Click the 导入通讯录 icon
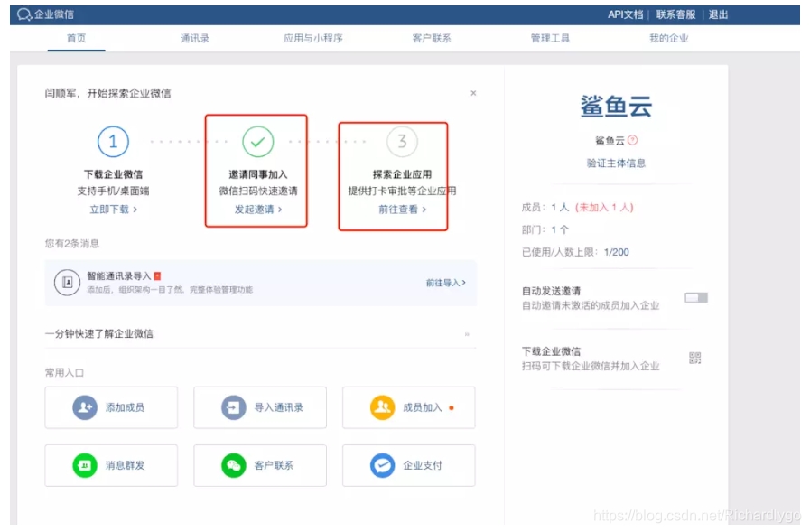The height and width of the screenshot is (532, 810). pyautogui.click(x=234, y=407)
